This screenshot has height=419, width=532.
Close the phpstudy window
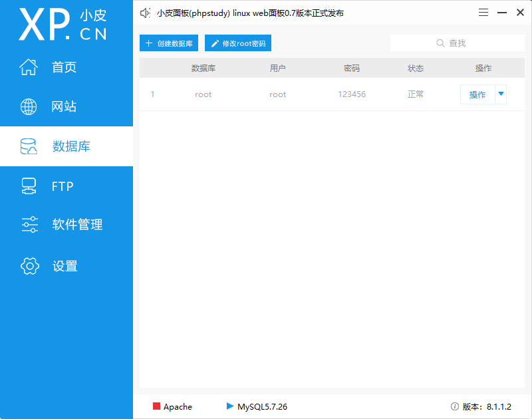[520, 13]
